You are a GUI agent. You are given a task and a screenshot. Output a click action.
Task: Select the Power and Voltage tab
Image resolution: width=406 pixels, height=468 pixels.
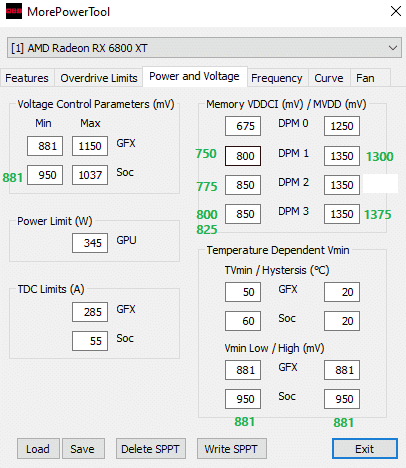tap(194, 76)
